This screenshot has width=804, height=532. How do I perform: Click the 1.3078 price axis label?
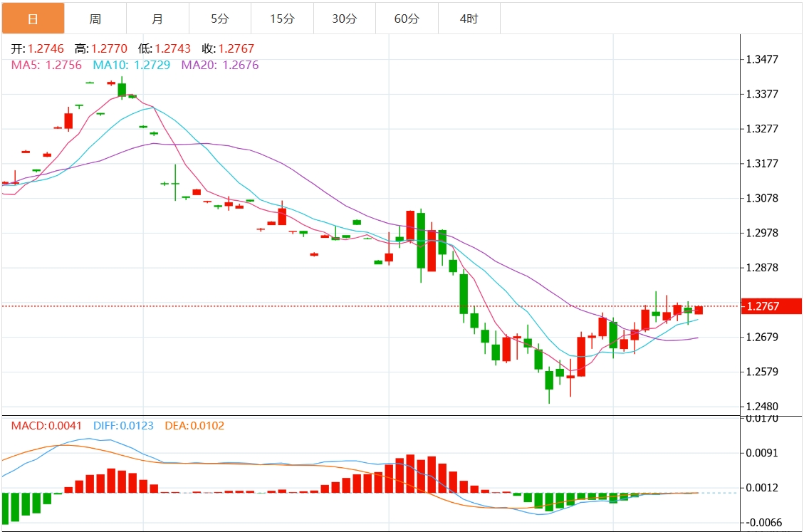762,198
